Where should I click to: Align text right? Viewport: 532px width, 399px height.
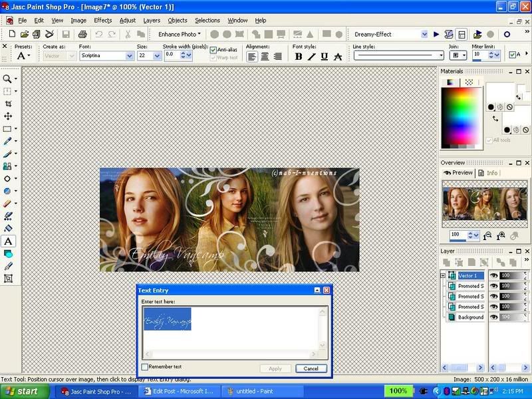click(277, 57)
